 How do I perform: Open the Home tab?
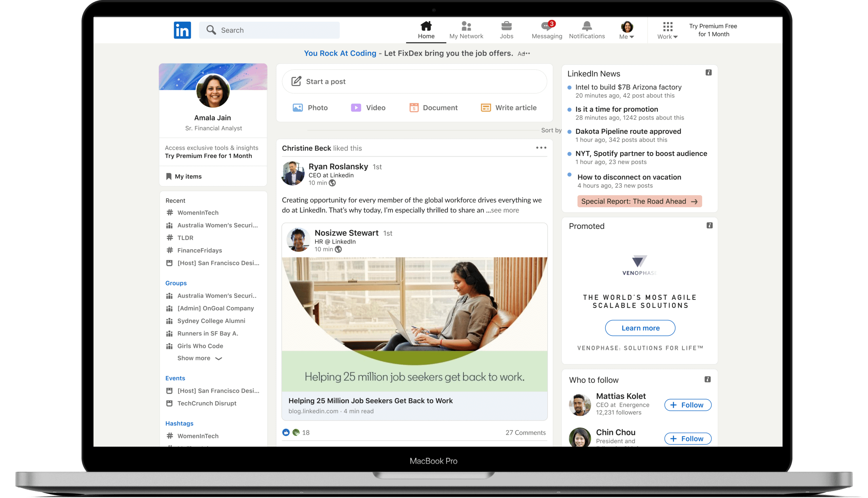pyautogui.click(x=426, y=30)
